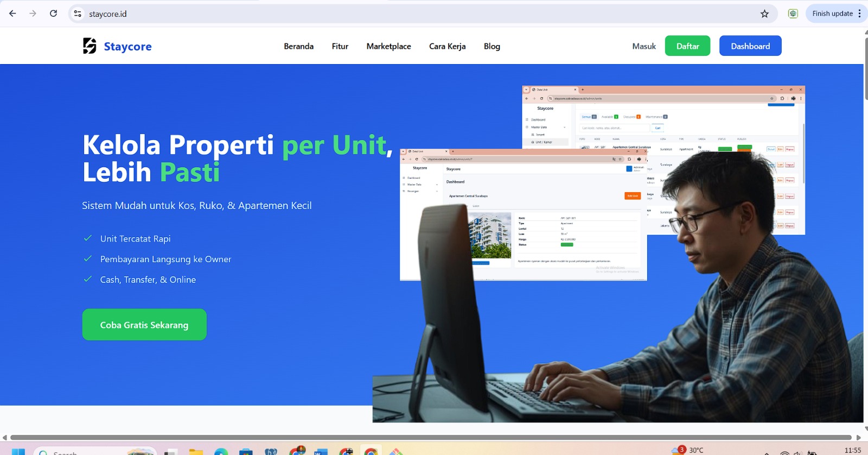The image size is (868, 455).
Task: Select Cara Kerja in the navbar
Action: click(448, 46)
